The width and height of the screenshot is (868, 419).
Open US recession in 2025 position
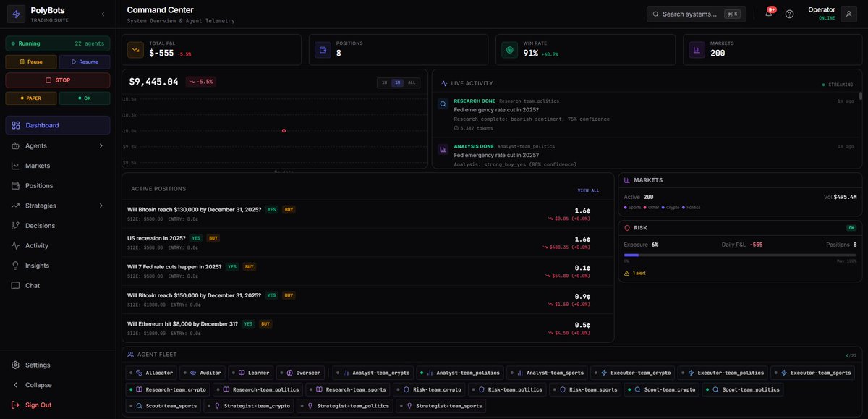click(368, 242)
